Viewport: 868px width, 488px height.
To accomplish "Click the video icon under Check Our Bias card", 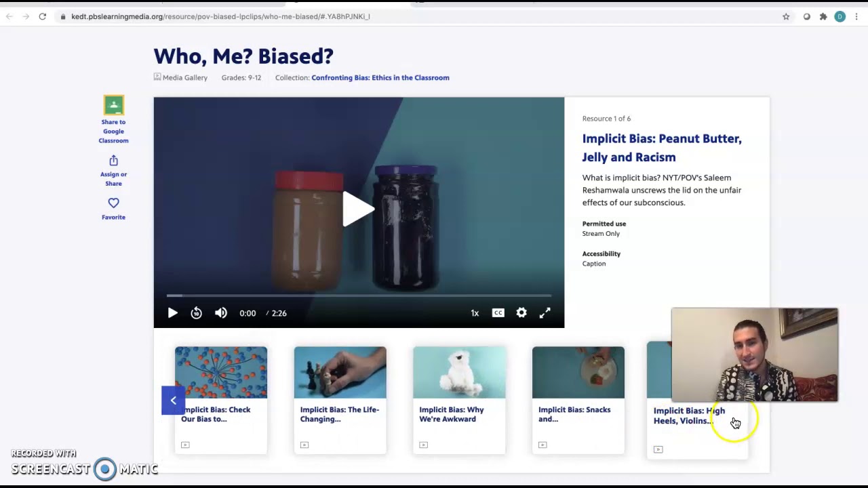I will pyautogui.click(x=185, y=445).
